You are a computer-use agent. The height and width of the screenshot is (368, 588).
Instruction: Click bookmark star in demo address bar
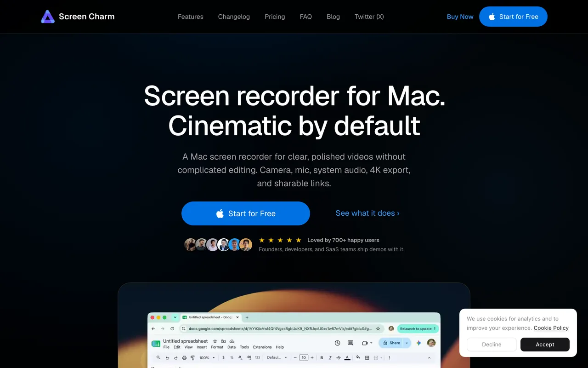[378, 329]
